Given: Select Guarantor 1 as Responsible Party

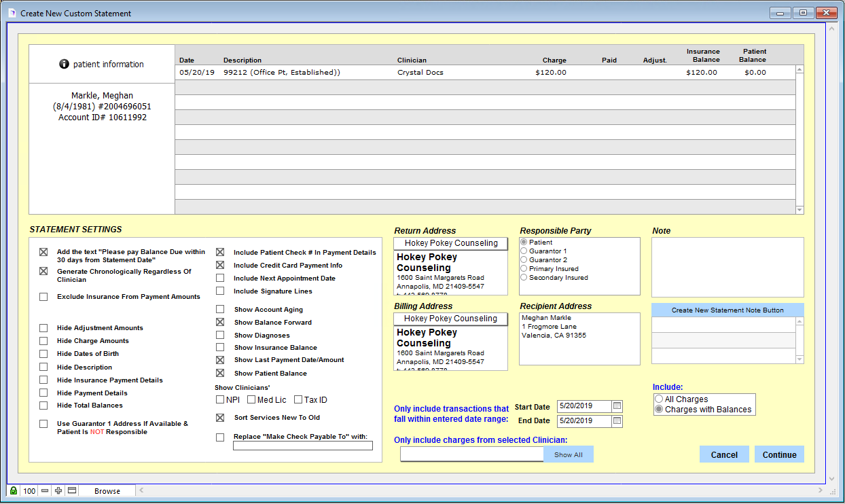Looking at the screenshot, I should point(524,251).
